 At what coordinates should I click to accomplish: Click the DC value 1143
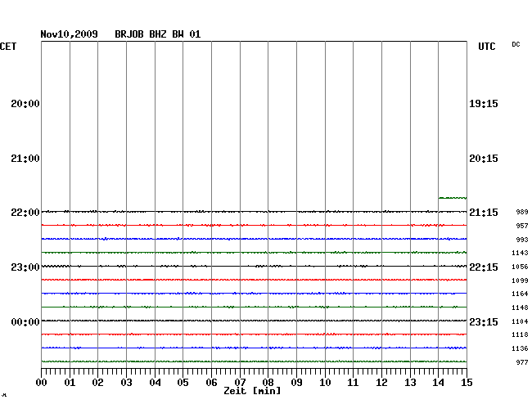[520, 253]
